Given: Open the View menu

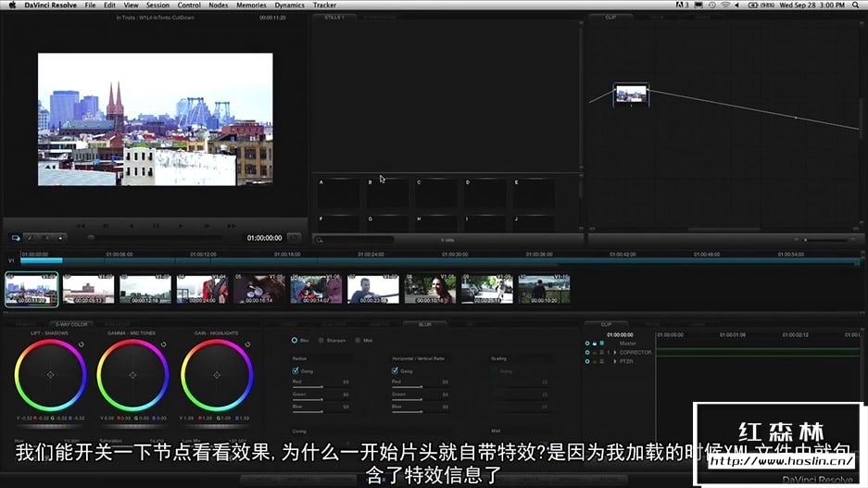Looking at the screenshot, I should (x=131, y=5).
